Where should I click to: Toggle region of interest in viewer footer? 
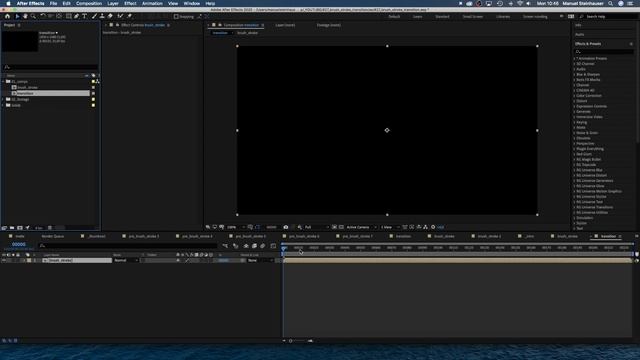click(334, 227)
